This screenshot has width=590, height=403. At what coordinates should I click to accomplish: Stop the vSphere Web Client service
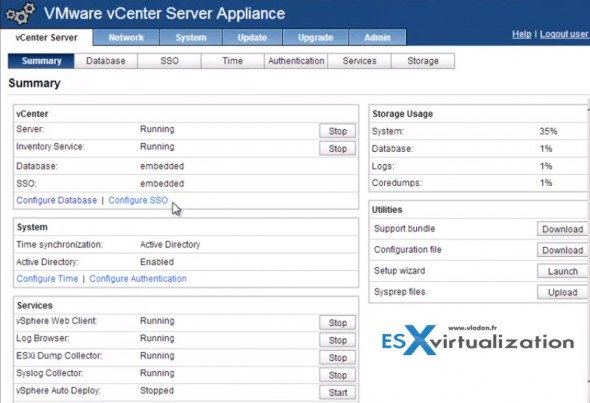pyautogui.click(x=338, y=323)
